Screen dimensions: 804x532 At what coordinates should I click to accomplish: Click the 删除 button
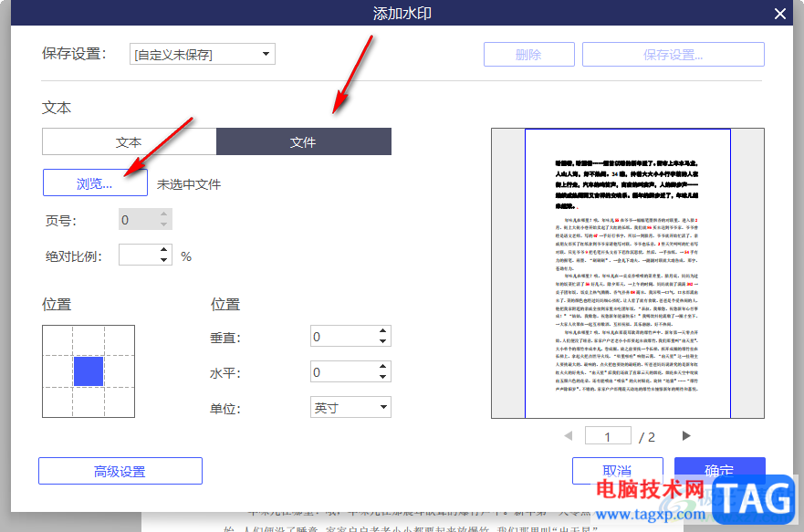click(528, 55)
